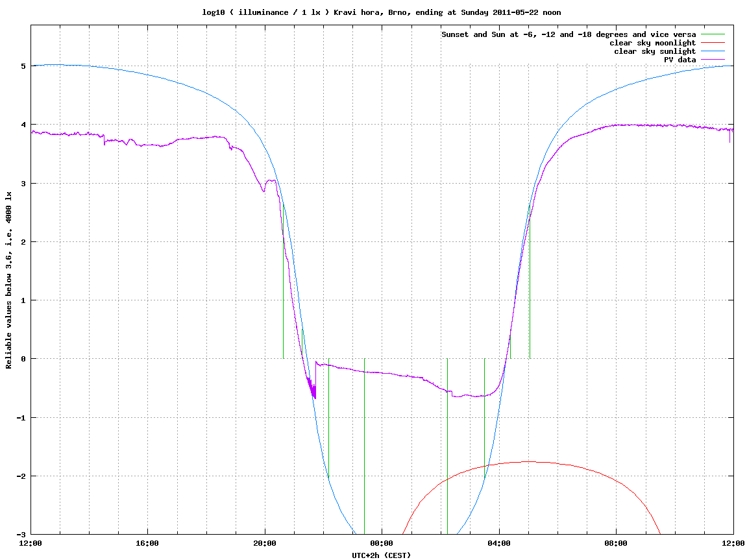
Task: Select the 'clear sky moonlight' legend label
Action: 653,43
